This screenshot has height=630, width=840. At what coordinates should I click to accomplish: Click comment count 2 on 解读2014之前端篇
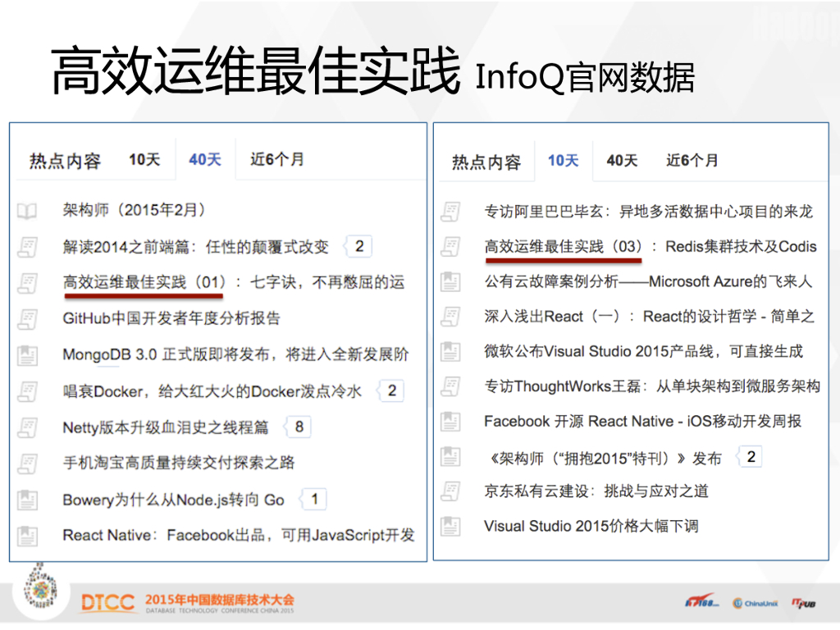358,246
